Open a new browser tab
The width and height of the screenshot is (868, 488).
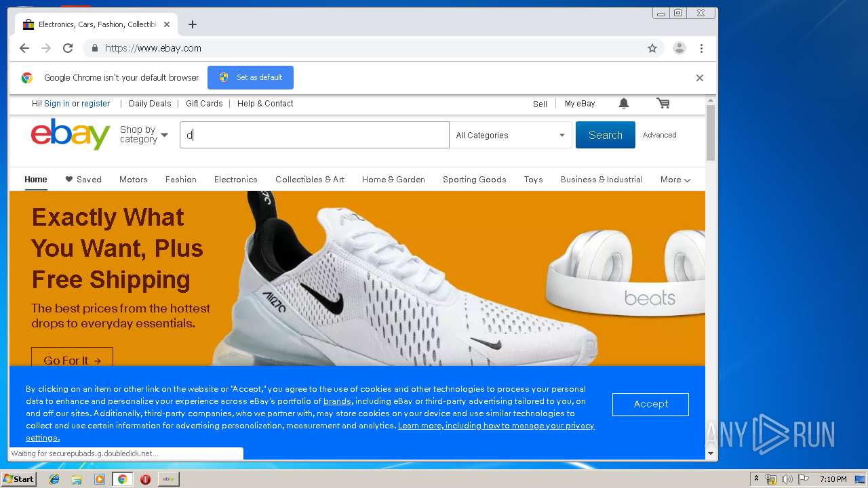click(x=193, y=24)
